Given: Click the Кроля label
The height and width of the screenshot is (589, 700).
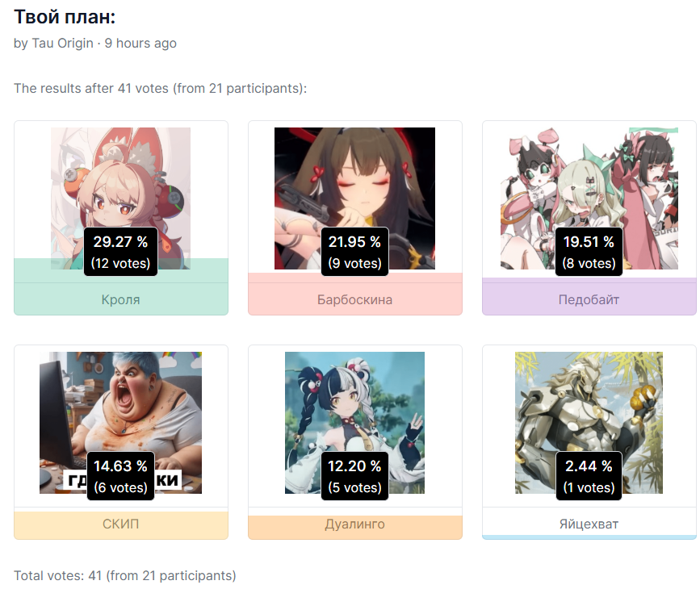Looking at the screenshot, I should coord(120,299).
